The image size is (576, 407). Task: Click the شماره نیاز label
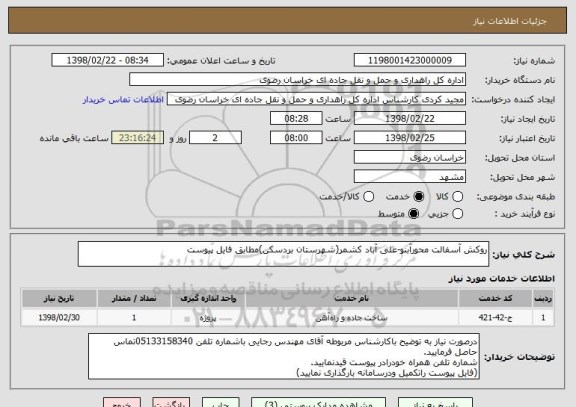point(534,61)
